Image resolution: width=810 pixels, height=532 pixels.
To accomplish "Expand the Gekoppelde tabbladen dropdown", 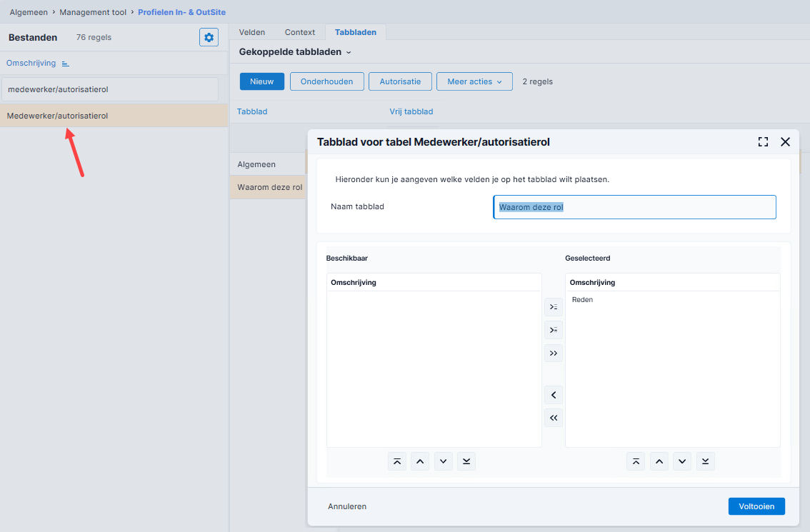I will 295,52.
